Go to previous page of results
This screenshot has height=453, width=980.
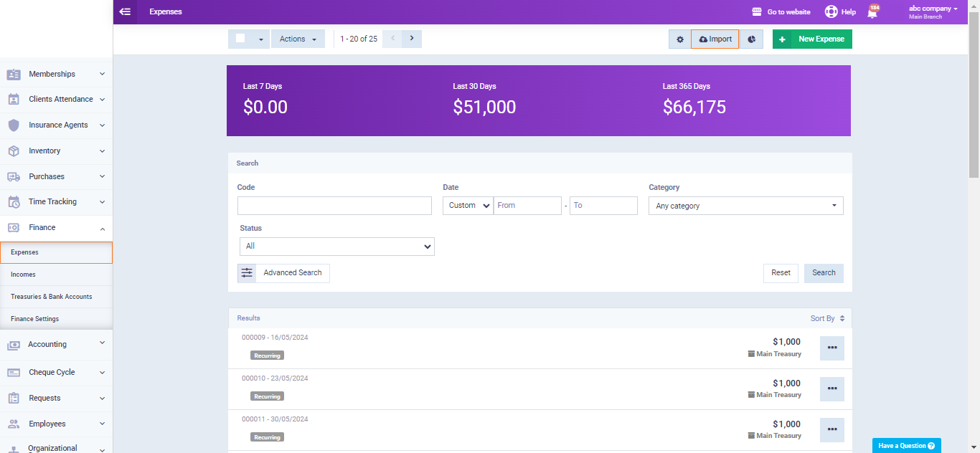(392, 39)
